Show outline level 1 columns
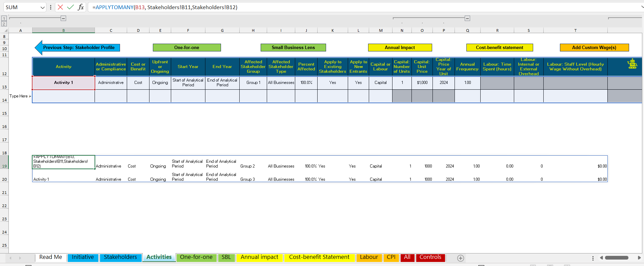Viewport: 644px width, 266px height. point(4,18)
